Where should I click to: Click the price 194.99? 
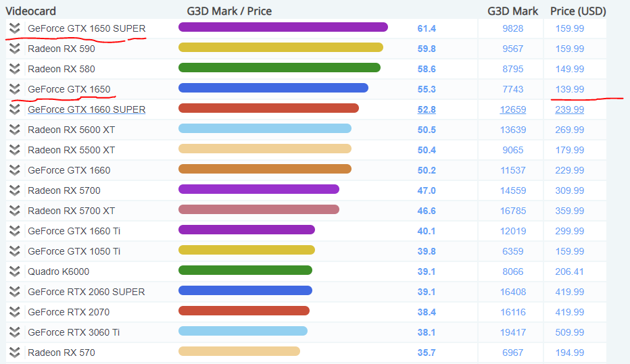[x=569, y=353]
